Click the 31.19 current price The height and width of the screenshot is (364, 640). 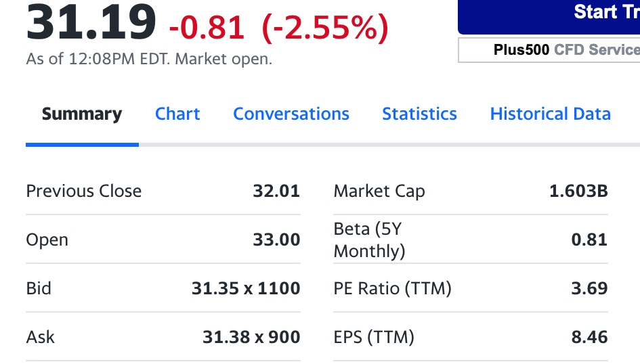click(x=91, y=23)
